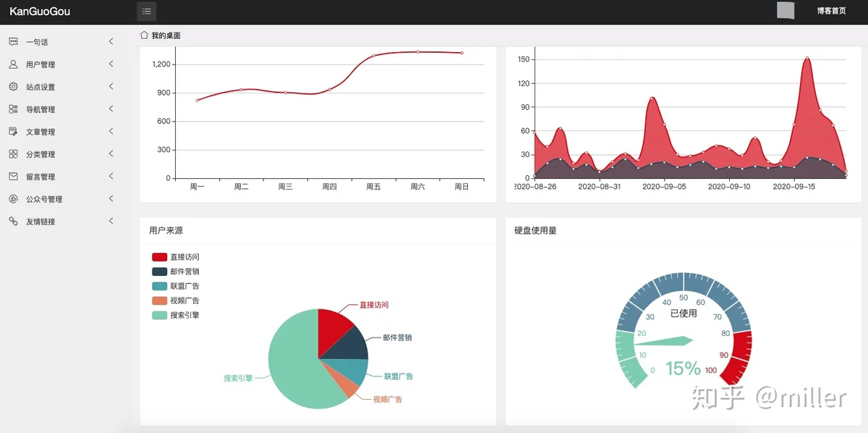Screen dimensions: 868x433
Task: Click the 2020-09-05 date axis label
Action: click(663, 187)
